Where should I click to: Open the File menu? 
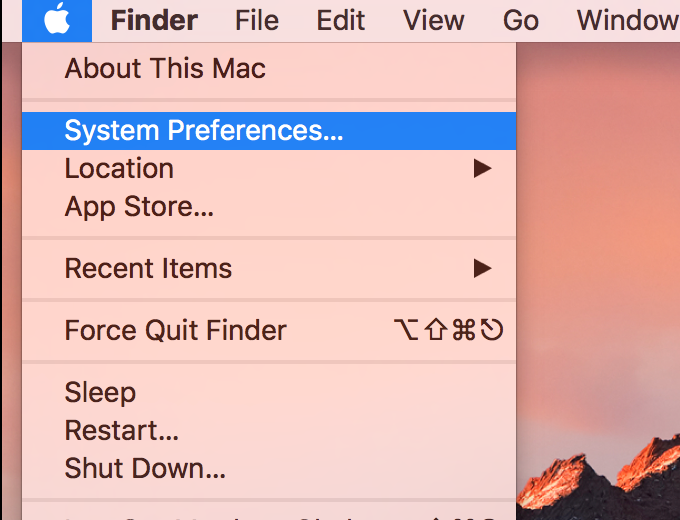257,20
